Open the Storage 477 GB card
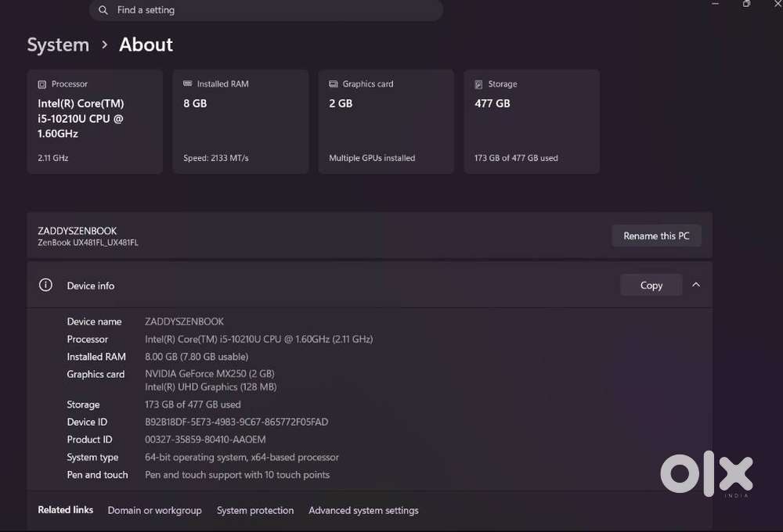The height and width of the screenshot is (532, 783). (x=532, y=122)
